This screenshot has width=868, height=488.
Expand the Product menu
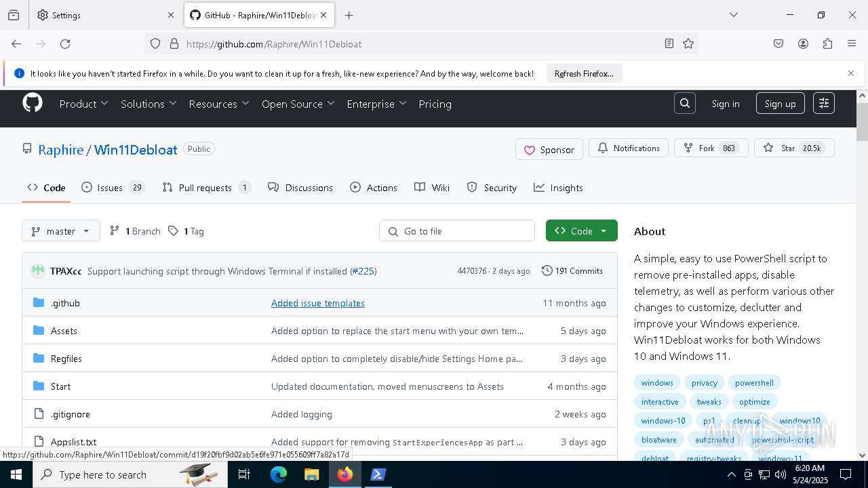83,104
